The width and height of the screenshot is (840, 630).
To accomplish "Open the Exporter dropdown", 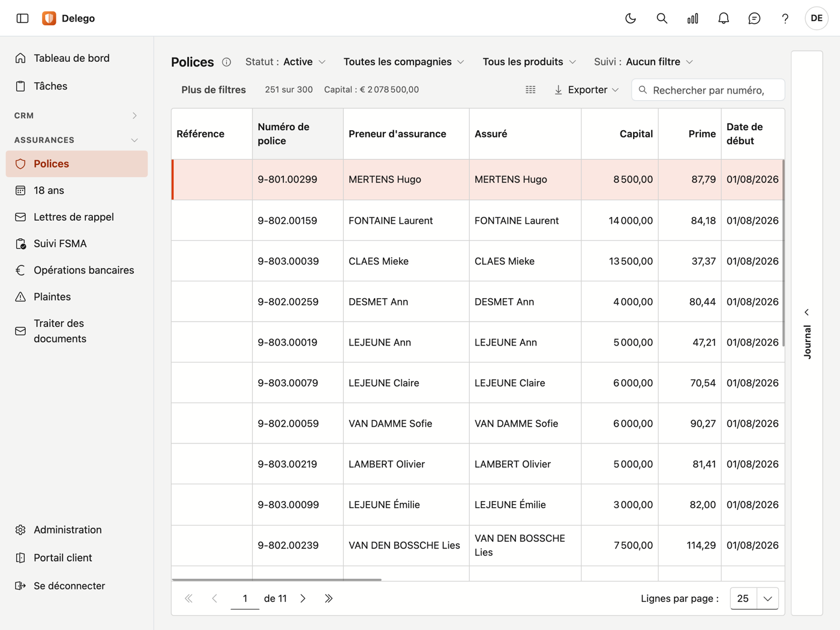I will 586,90.
